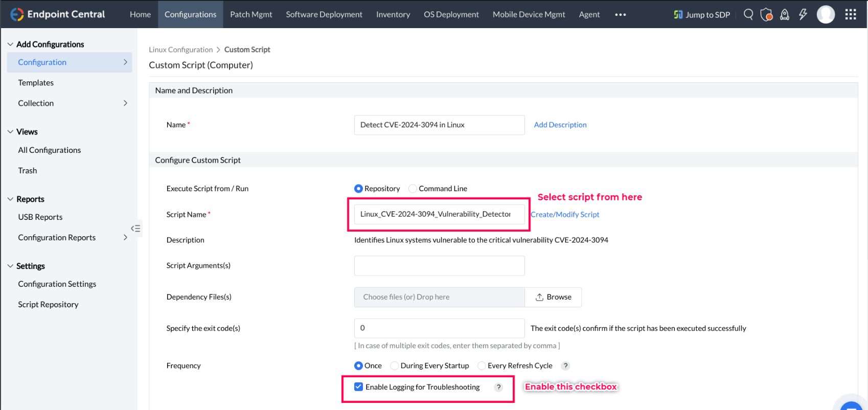Viewport: 868px width, 410px height.
Task: Collapse the Views section
Action: click(x=10, y=132)
